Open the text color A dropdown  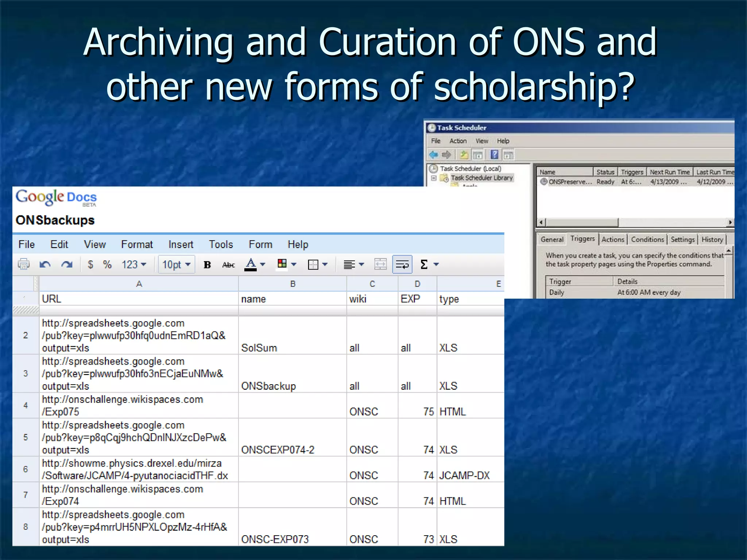point(255,264)
